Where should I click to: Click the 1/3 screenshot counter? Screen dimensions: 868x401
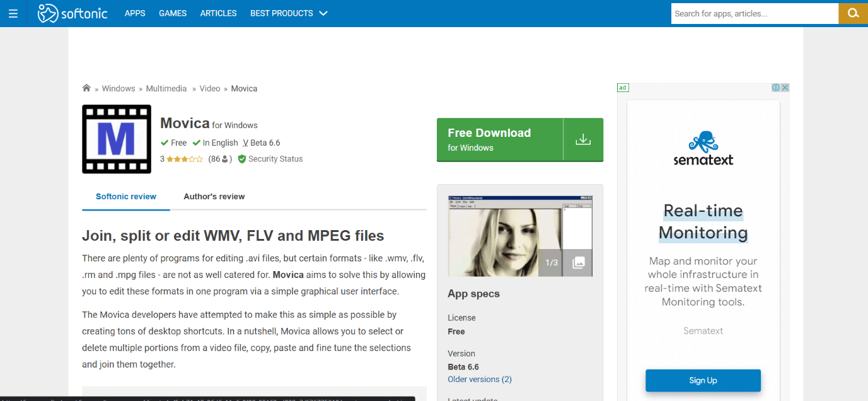[x=551, y=263]
